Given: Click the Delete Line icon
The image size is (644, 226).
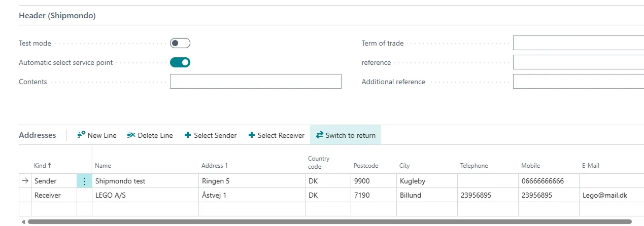Looking at the screenshot, I should (x=131, y=135).
